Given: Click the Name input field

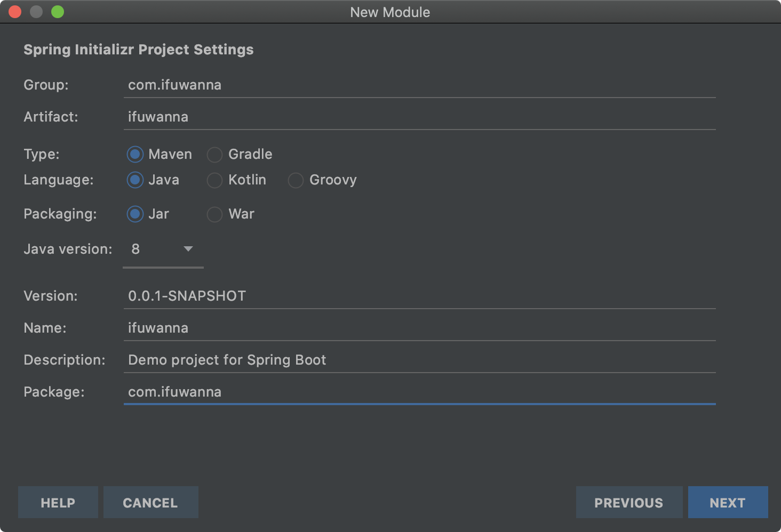Looking at the screenshot, I should tap(419, 328).
